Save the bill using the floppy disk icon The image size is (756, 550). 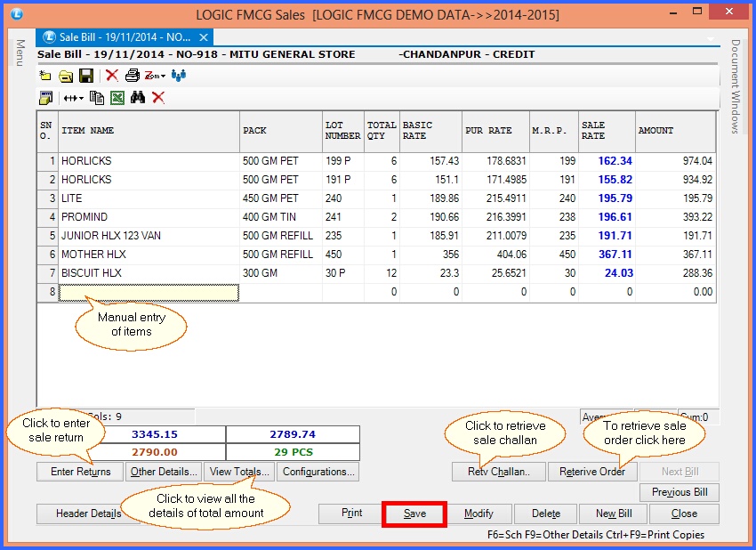(84, 75)
